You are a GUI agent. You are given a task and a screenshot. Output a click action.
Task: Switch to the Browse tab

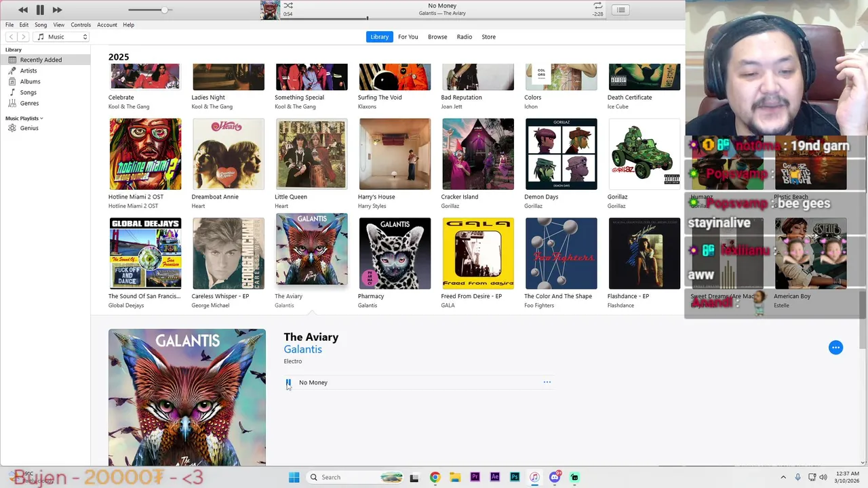click(437, 37)
